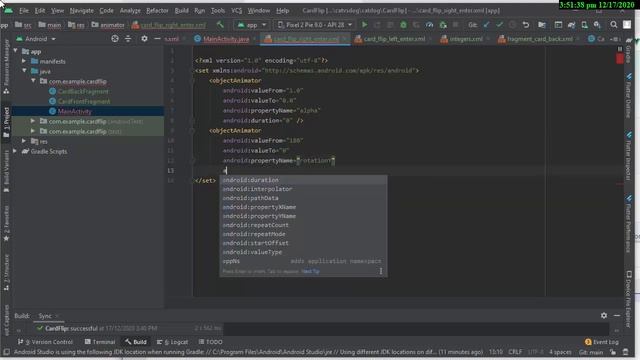This screenshot has height=360, width=640.
Task: Expand the res folder
Action: click(24, 141)
